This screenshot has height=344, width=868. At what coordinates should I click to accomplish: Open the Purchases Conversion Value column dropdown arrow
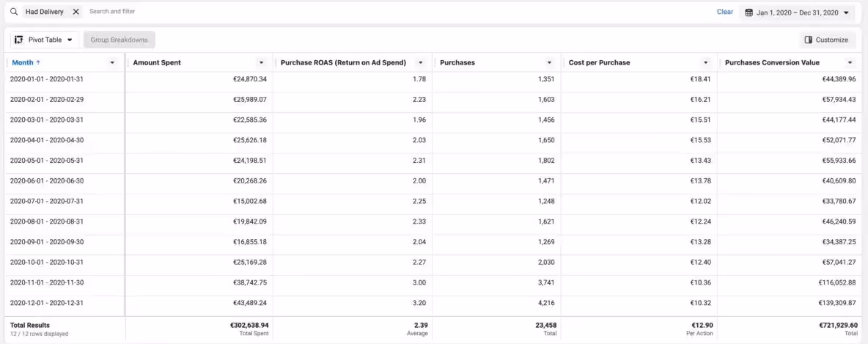click(x=850, y=62)
